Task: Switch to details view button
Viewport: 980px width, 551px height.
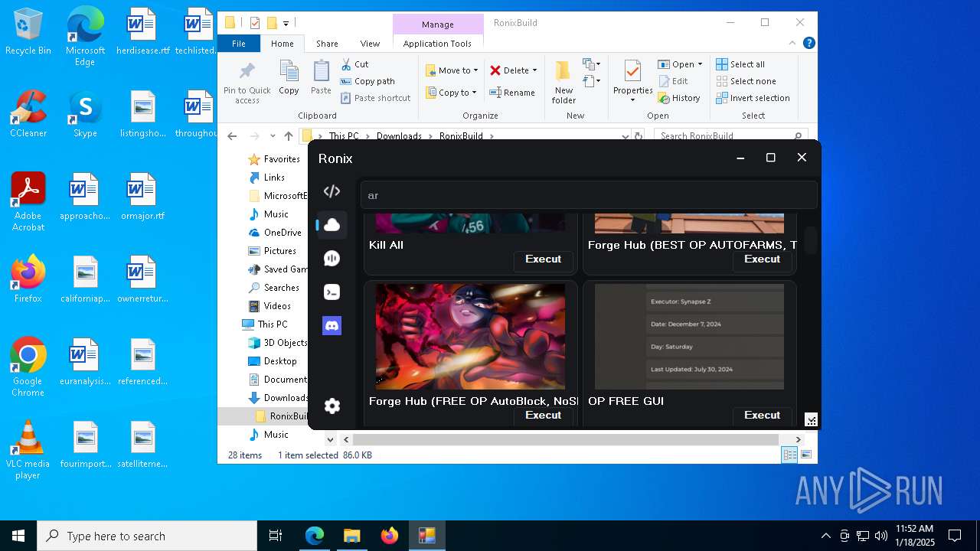Action: point(789,455)
